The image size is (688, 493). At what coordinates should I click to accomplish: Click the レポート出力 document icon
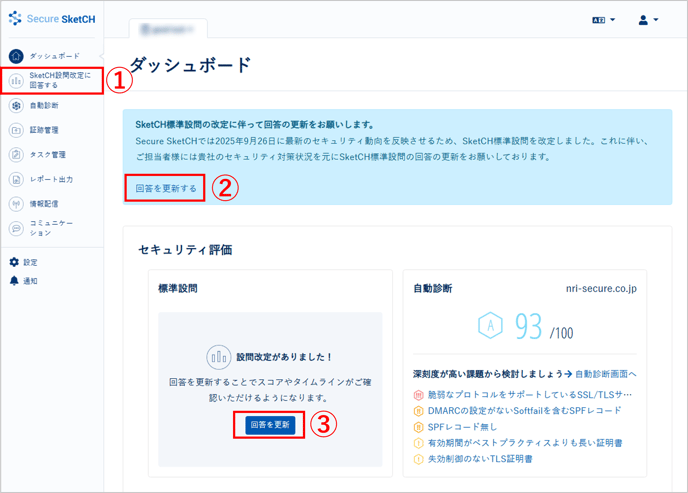pyautogui.click(x=16, y=179)
